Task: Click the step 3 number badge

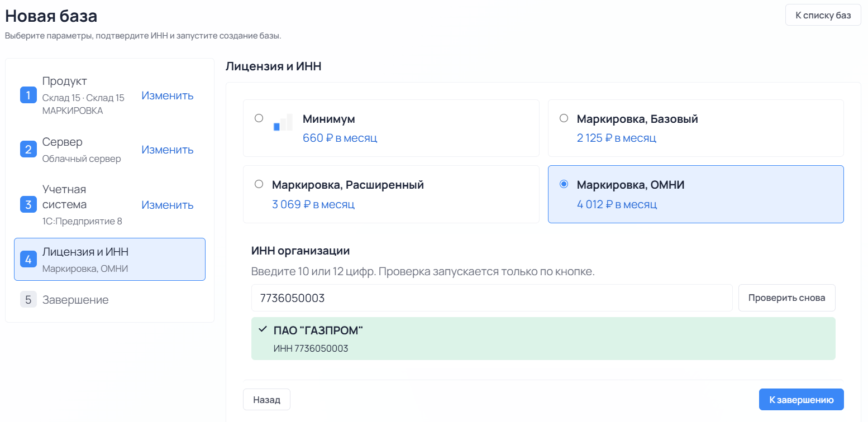Action: click(x=28, y=204)
